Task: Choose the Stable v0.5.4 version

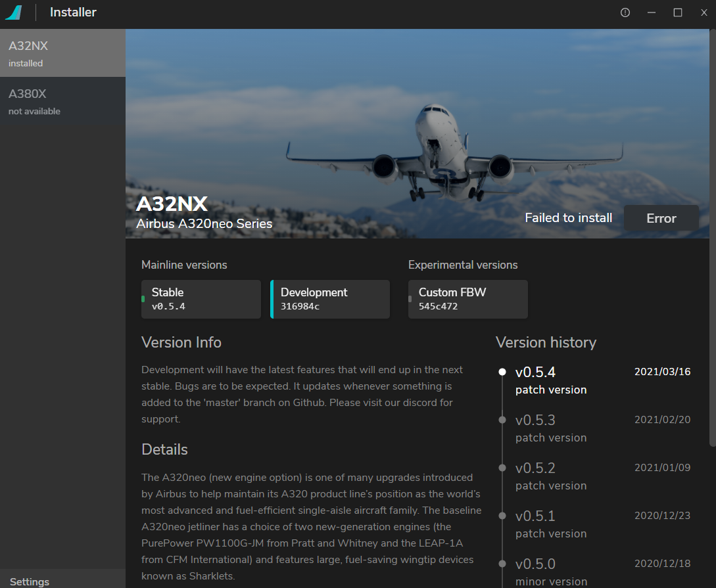Action: click(201, 299)
